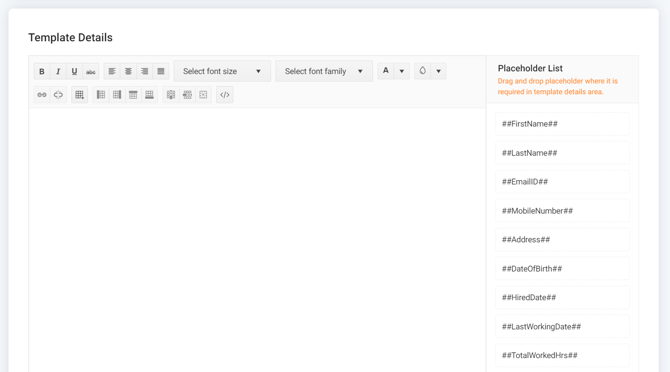
Task: Apply strikethrough formatting
Action: point(91,71)
